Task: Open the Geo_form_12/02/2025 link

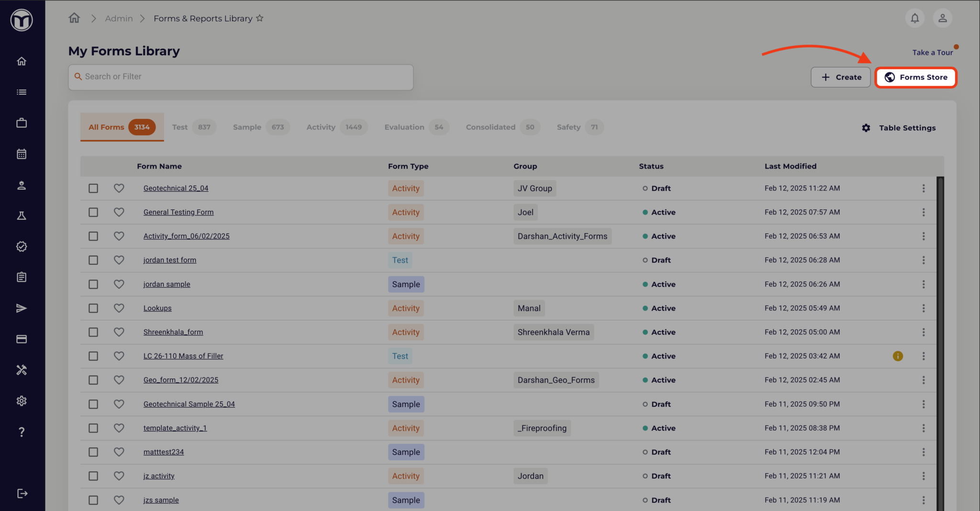Action: [181, 380]
